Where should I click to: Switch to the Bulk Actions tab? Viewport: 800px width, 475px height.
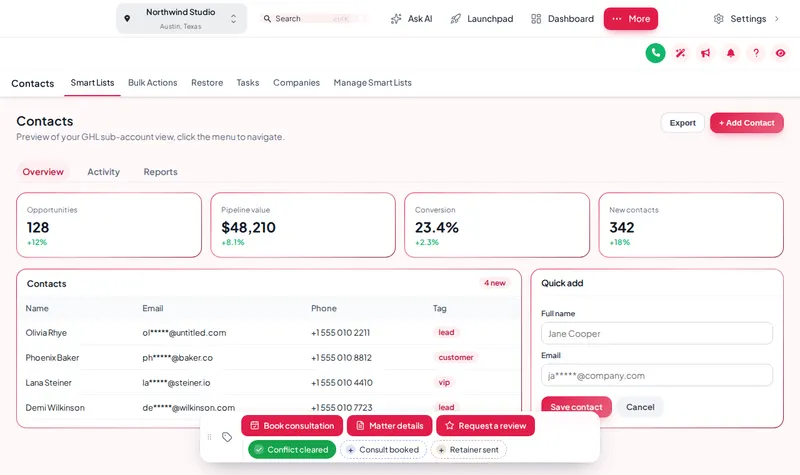point(153,83)
